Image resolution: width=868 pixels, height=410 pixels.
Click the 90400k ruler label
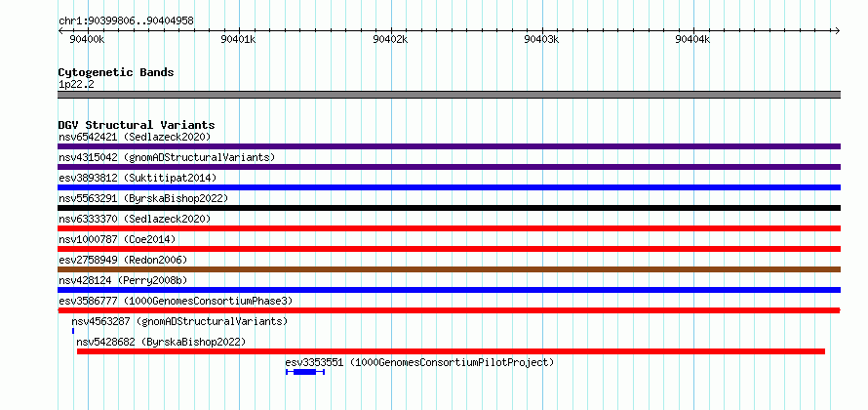coord(87,39)
